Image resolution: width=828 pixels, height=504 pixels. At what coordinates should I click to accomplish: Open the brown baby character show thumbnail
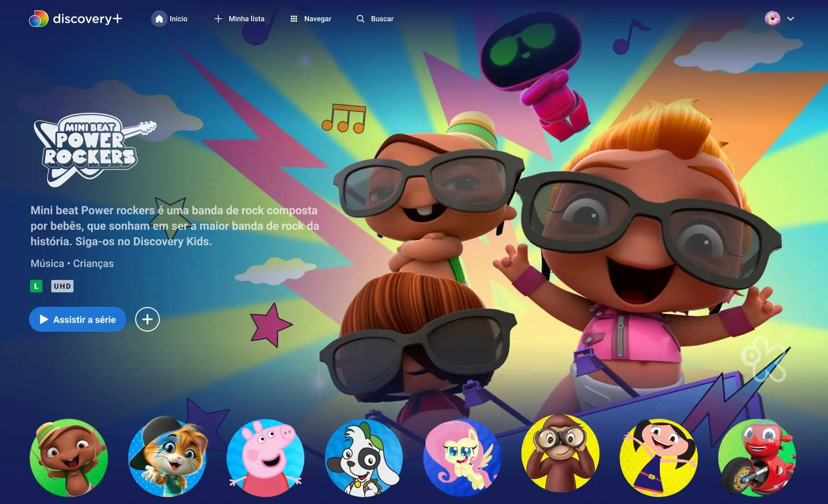click(x=69, y=457)
